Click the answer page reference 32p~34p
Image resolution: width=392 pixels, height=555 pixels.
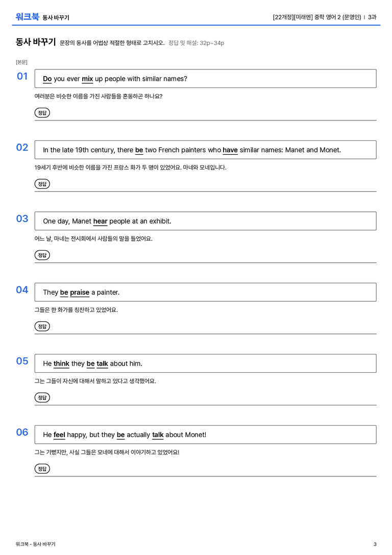coord(212,43)
